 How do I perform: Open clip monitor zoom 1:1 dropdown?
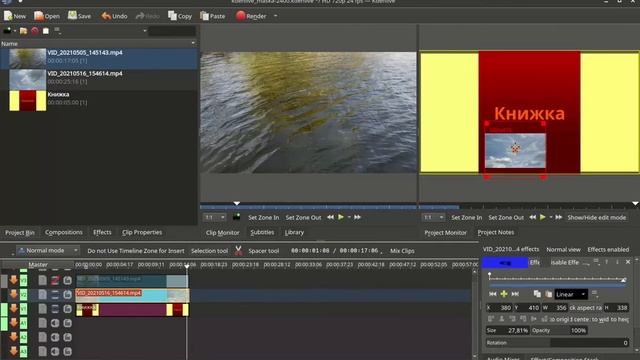pyautogui.click(x=214, y=218)
